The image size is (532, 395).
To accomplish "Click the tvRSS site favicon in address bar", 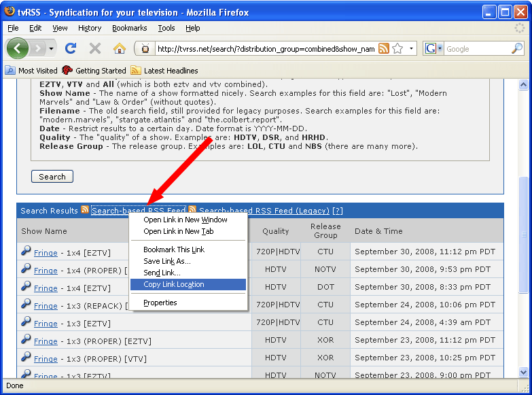I will pos(145,49).
